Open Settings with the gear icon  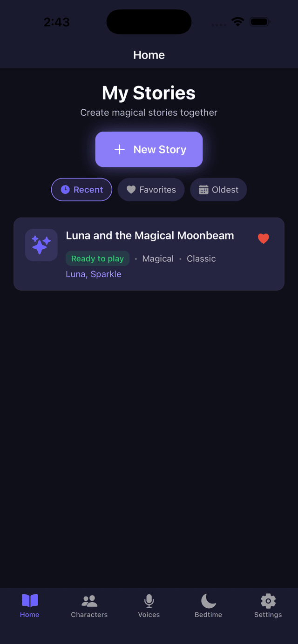pyautogui.click(x=268, y=601)
